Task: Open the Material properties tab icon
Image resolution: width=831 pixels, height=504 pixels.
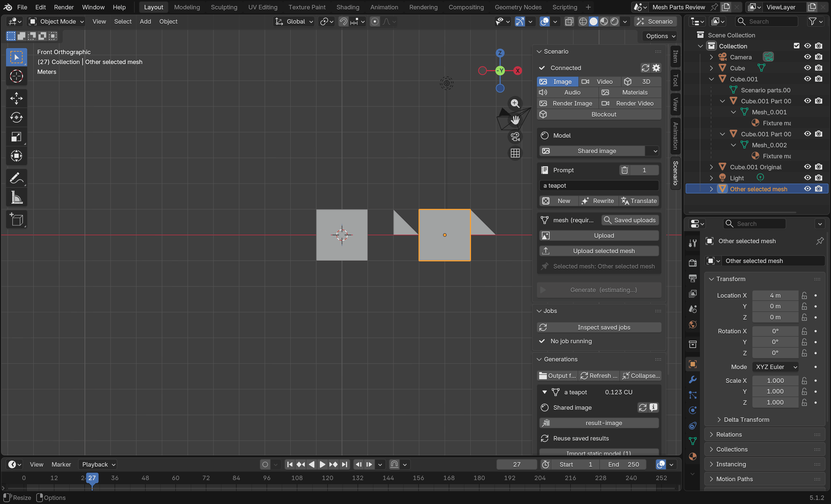Action: pos(693,456)
